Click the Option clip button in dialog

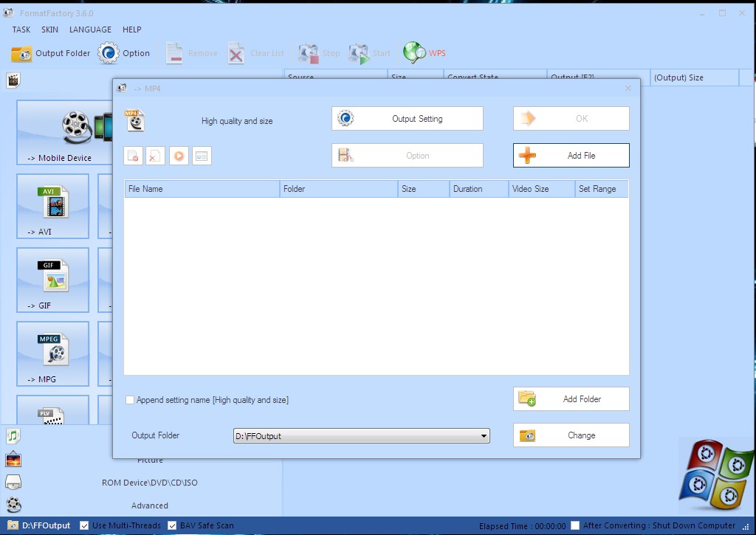click(408, 156)
